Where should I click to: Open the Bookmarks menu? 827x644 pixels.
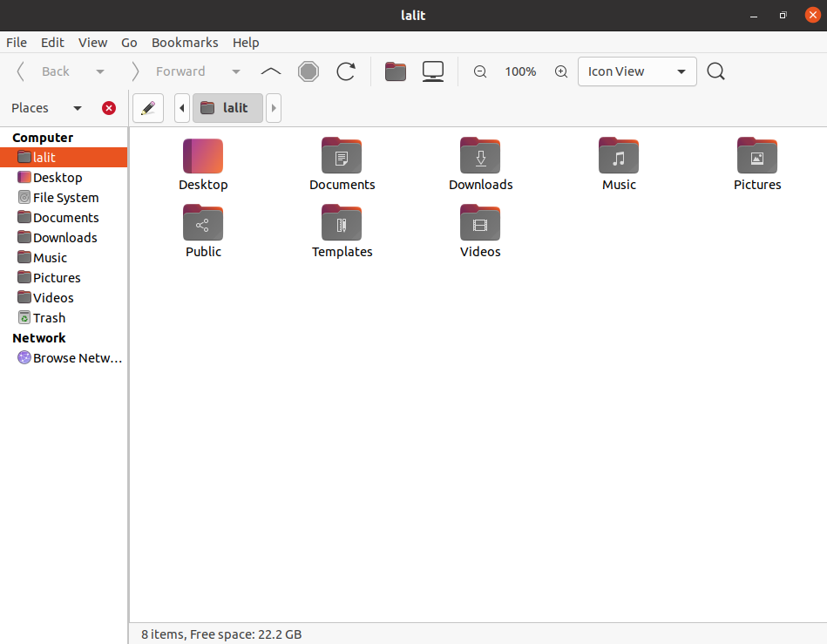[x=185, y=42]
